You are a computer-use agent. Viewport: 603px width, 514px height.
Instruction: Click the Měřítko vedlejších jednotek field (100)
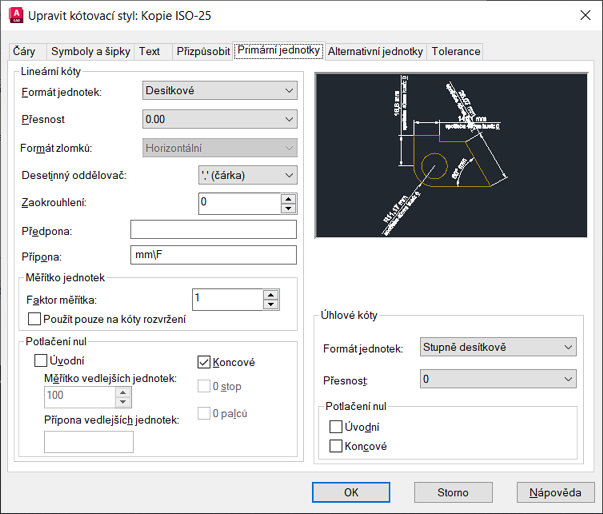point(80,397)
